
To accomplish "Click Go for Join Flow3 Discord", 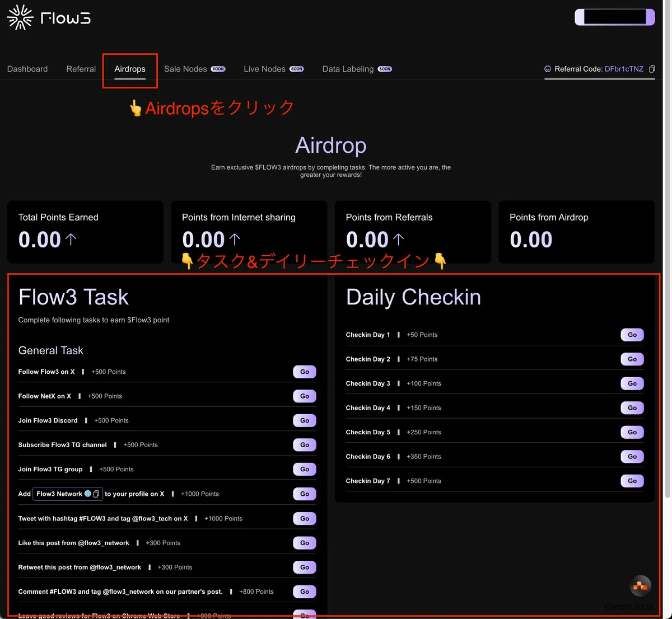I will [305, 420].
